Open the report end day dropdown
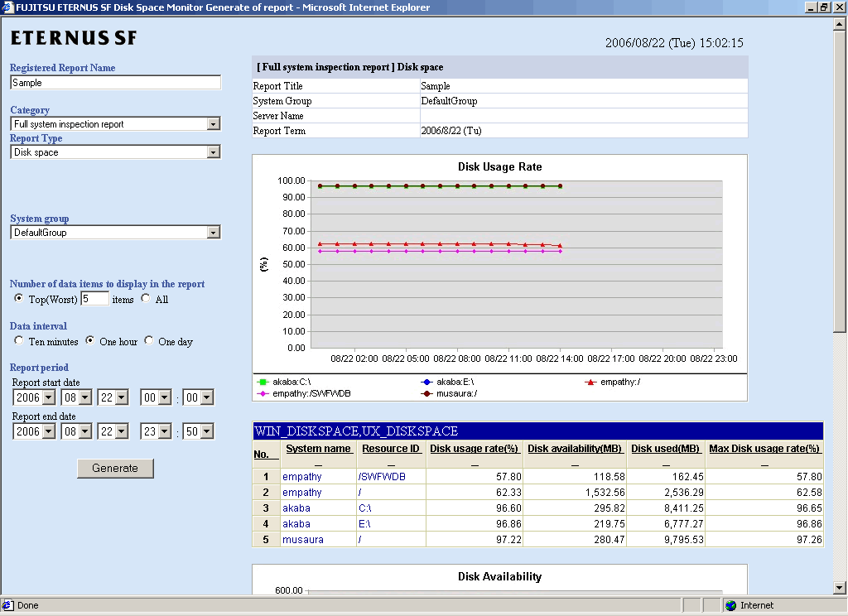Viewport: 848px width, 616px height. (122, 431)
